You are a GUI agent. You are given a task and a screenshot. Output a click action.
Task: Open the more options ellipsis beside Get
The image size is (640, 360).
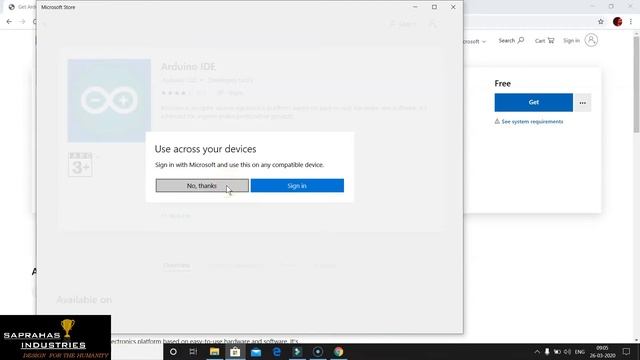coord(582,102)
